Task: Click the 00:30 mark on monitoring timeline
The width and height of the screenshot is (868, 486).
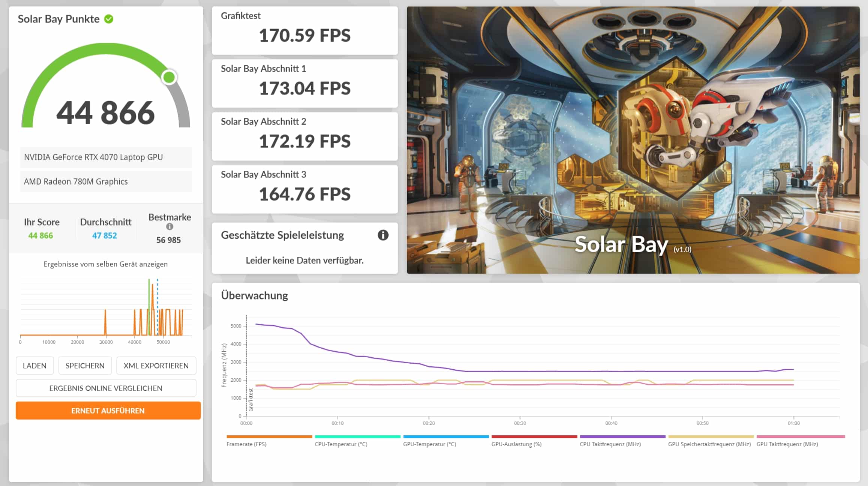Action: [x=520, y=423]
